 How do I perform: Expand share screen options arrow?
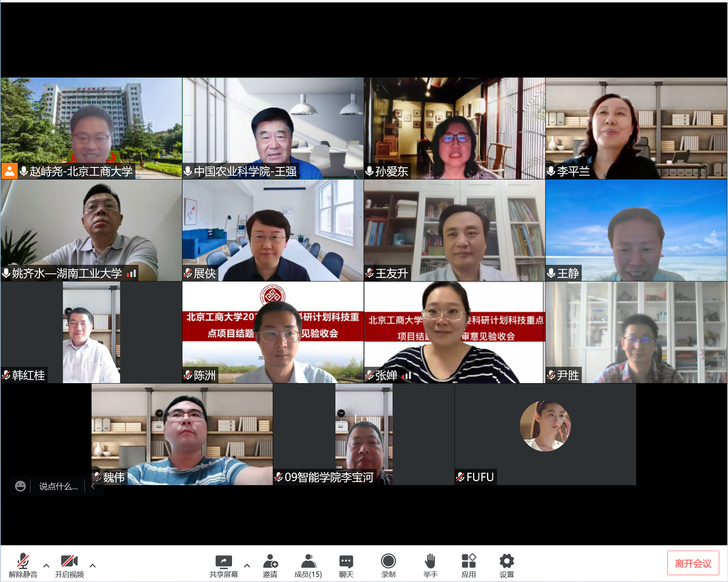point(247,566)
